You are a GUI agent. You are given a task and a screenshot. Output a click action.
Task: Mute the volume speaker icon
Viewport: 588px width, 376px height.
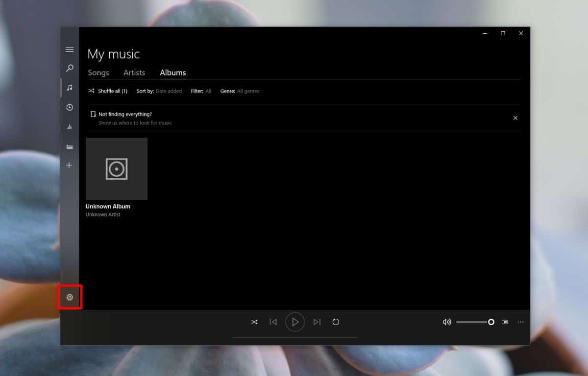(447, 322)
